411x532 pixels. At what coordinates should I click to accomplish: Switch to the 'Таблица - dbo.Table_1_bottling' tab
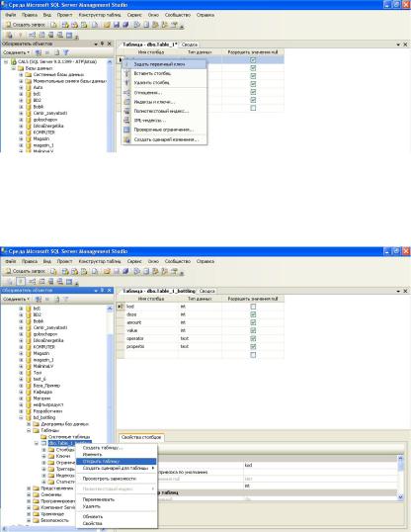click(x=159, y=291)
